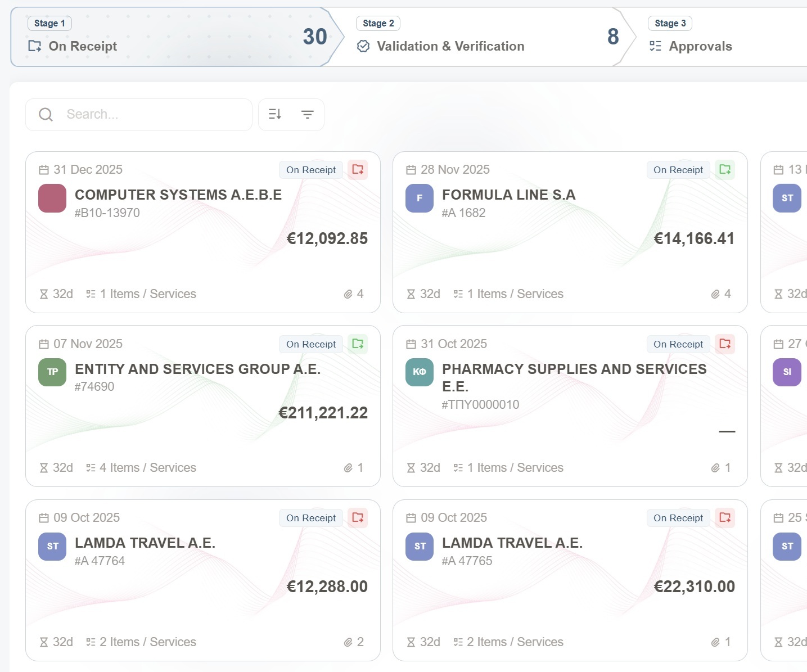Click the amount €12,288.00
The image size is (807, 672).
327,587
